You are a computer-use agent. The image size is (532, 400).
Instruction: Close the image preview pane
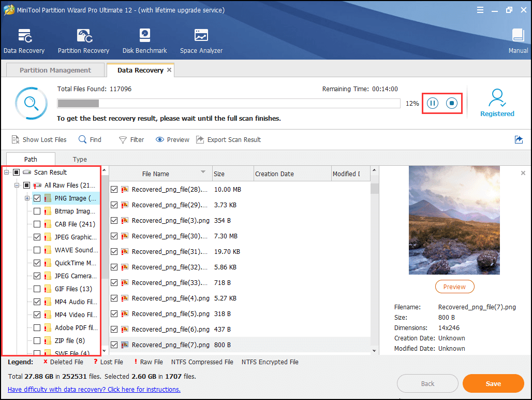[x=523, y=173]
